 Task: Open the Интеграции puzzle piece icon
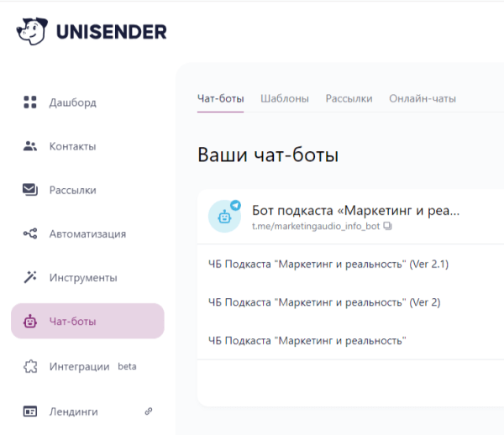(x=30, y=367)
